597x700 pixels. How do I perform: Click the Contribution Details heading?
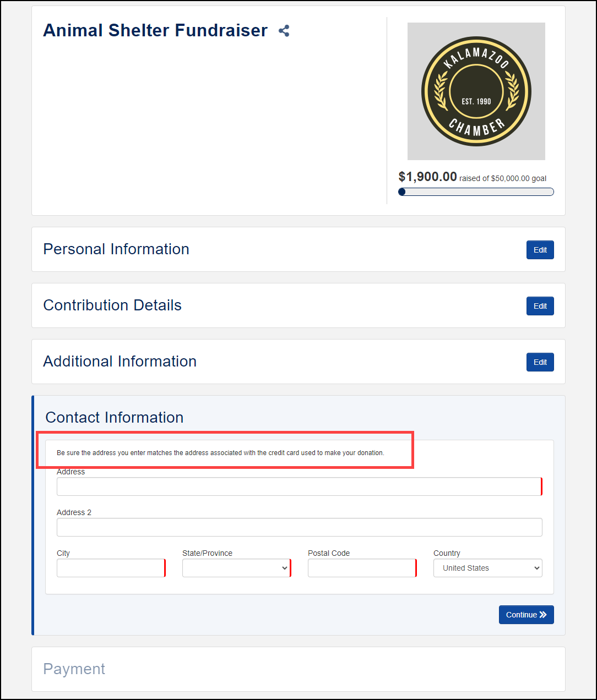[112, 305]
